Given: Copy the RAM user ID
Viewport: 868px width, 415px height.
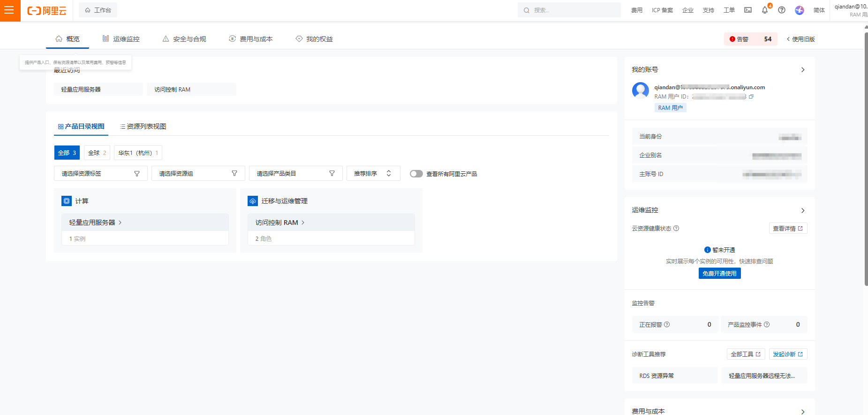Looking at the screenshot, I should [x=751, y=97].
